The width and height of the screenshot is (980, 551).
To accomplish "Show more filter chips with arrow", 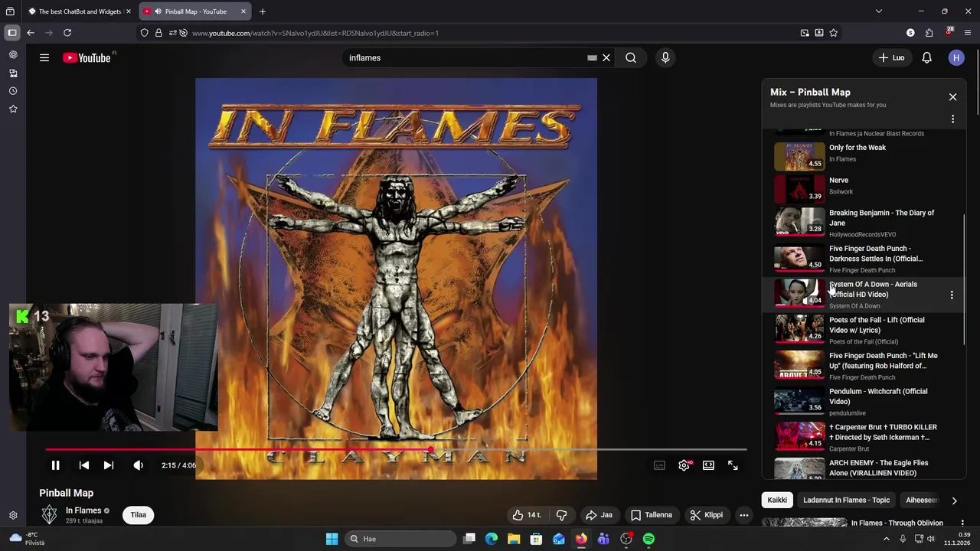I will [954, 500].
